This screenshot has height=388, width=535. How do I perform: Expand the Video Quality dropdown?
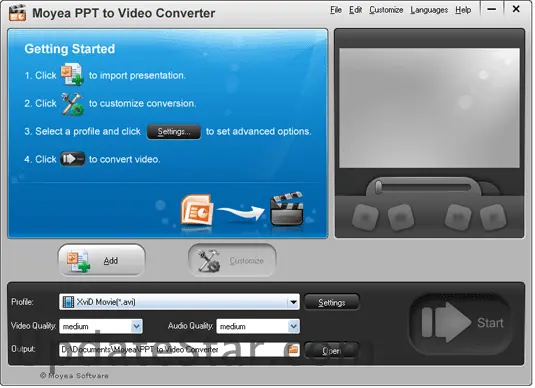(136, 327)
